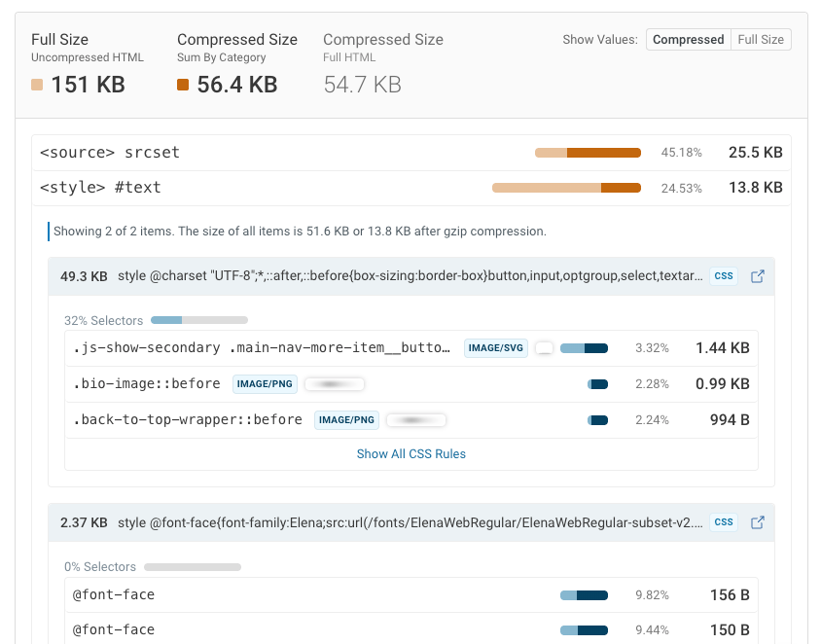The image size is (821, 644).
Task: Click Show All CSS Rules link
Action: [410, 453]
